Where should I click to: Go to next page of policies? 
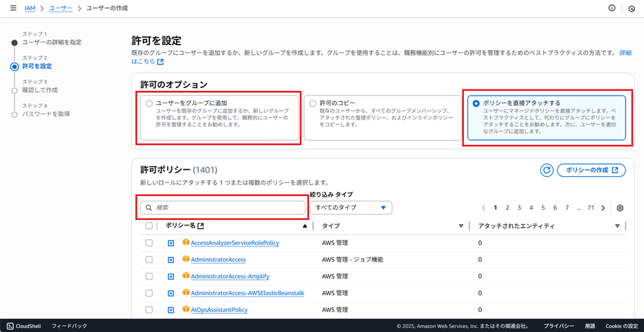[x=603, y=208]
